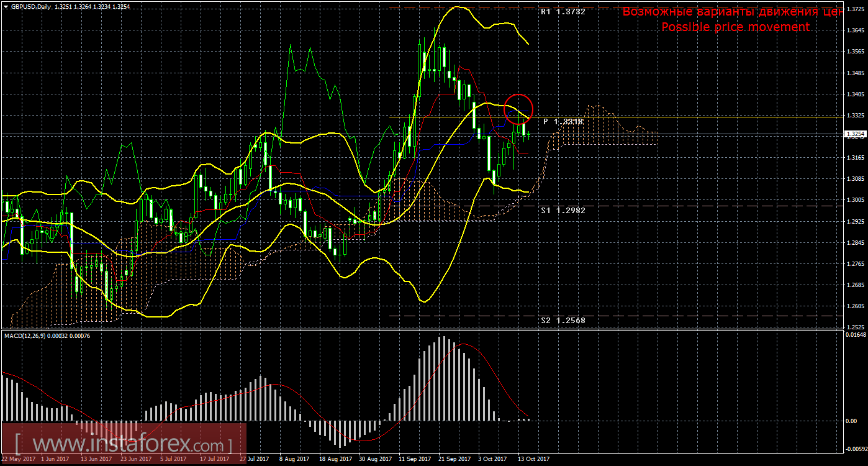Click the Russian red heading text
The height and width of the screenshot is (466, 868).
tap(731, 12)
